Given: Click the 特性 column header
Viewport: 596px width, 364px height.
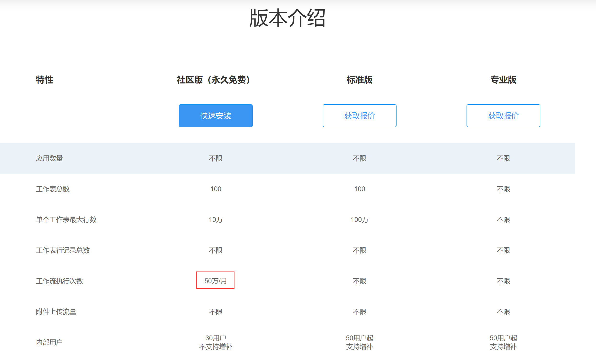Looking at the screenshot, I should click(45, 80).
